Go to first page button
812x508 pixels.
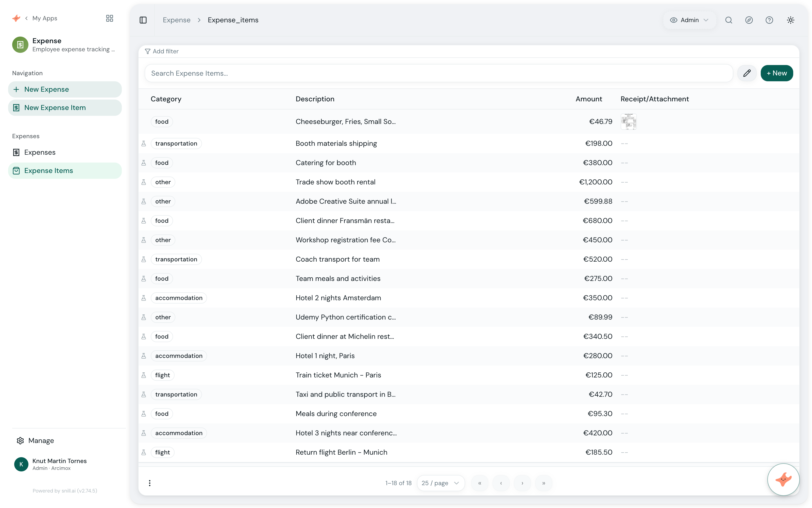click(480, 483)
